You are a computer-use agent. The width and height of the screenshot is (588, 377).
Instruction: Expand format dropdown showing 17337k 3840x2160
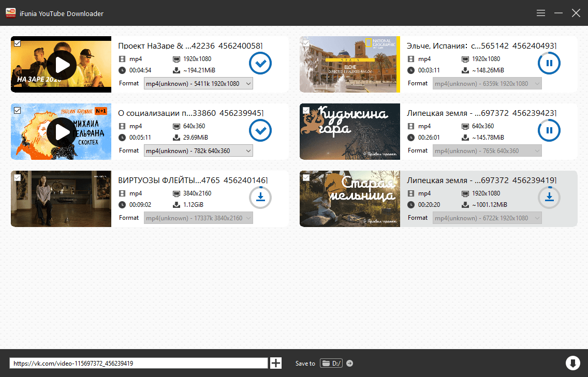[x=198, y=218]
